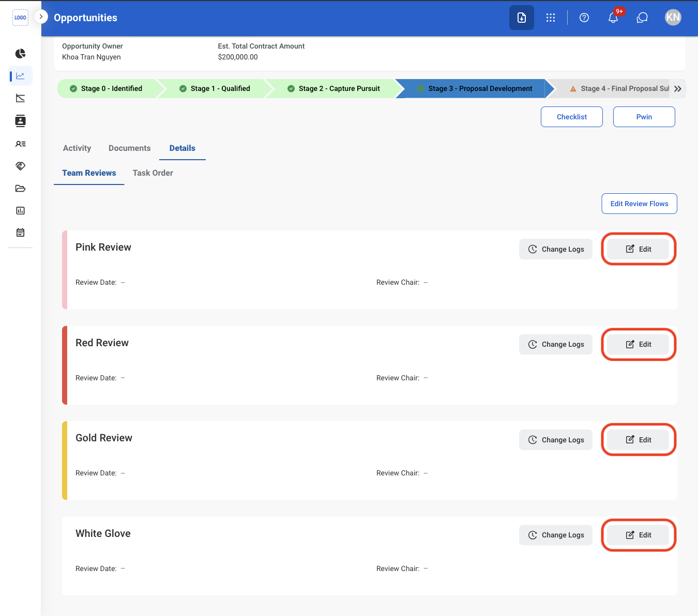Select Stage 3 - Proposal Development

click(x=475, y=88)
